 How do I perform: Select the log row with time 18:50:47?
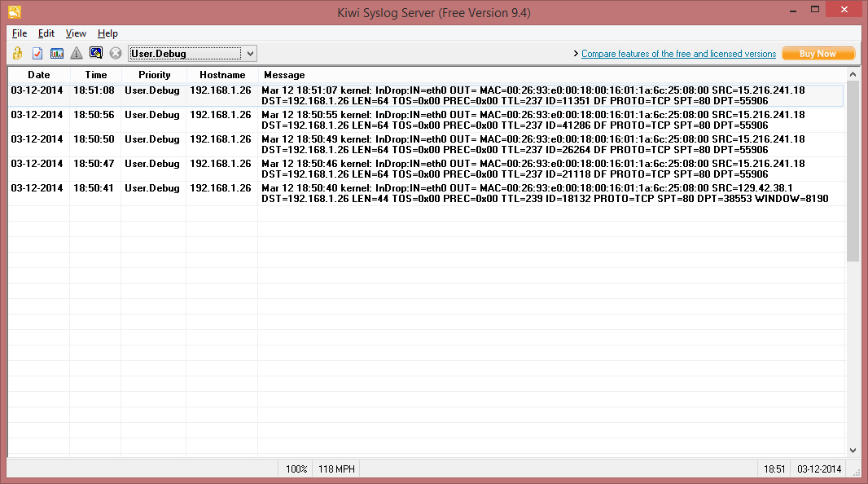(x=426, y=169)
